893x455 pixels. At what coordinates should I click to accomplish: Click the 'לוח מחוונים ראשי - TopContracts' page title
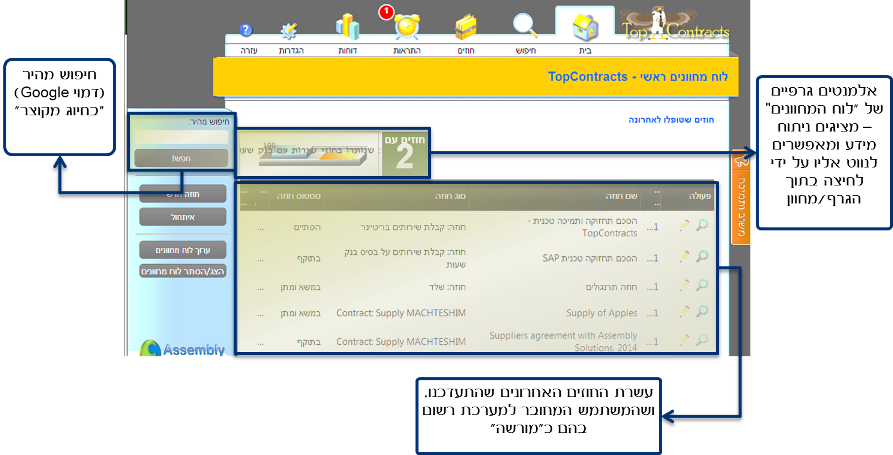638,76
